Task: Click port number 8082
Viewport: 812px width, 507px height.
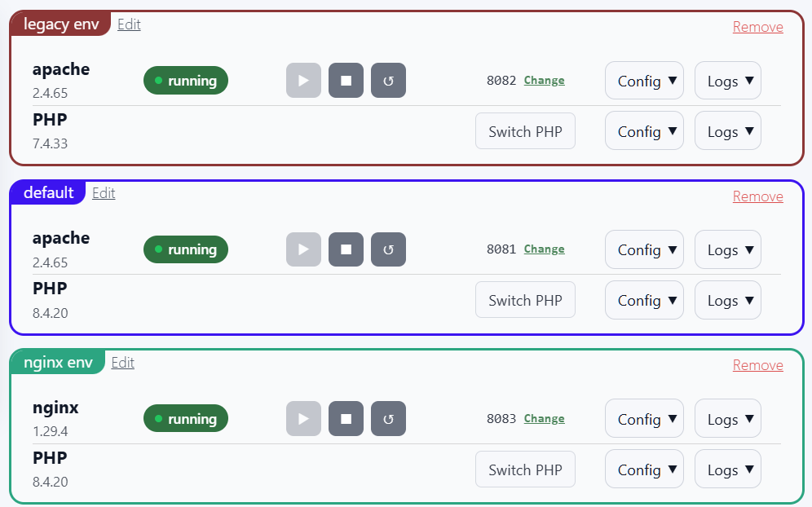Action: (501, 80)
